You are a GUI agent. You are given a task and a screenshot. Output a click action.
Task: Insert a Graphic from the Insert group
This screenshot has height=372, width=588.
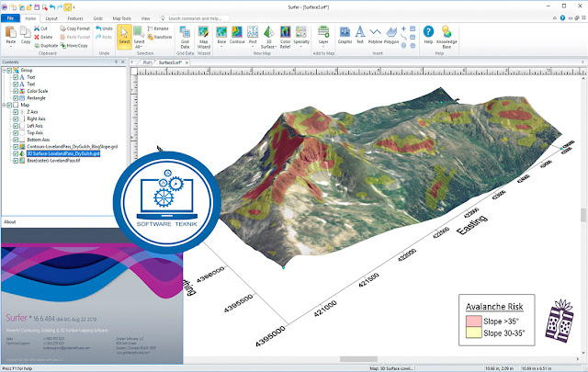click(x=345, y=35)
